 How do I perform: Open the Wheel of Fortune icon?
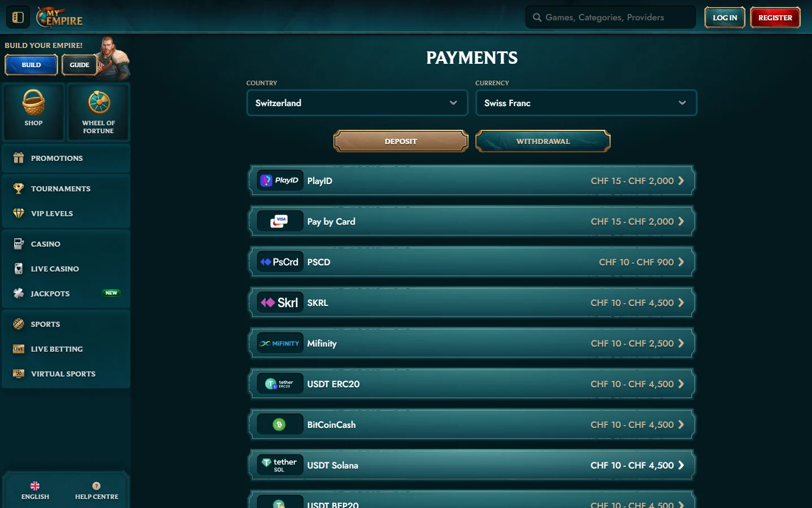[x=99, y=102]
